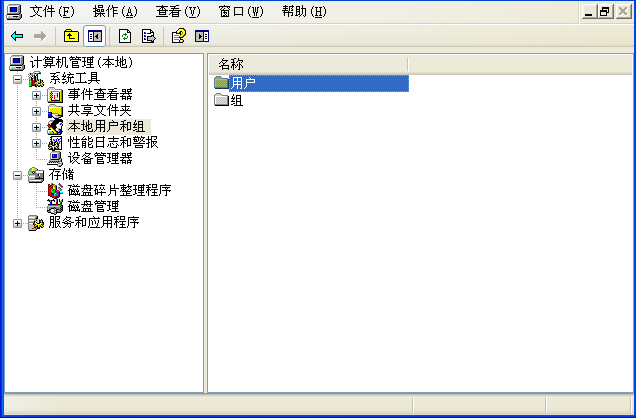Click the 组 folder icon in list
The height and width of the screenshot is (418, 636).
point(221,100)
